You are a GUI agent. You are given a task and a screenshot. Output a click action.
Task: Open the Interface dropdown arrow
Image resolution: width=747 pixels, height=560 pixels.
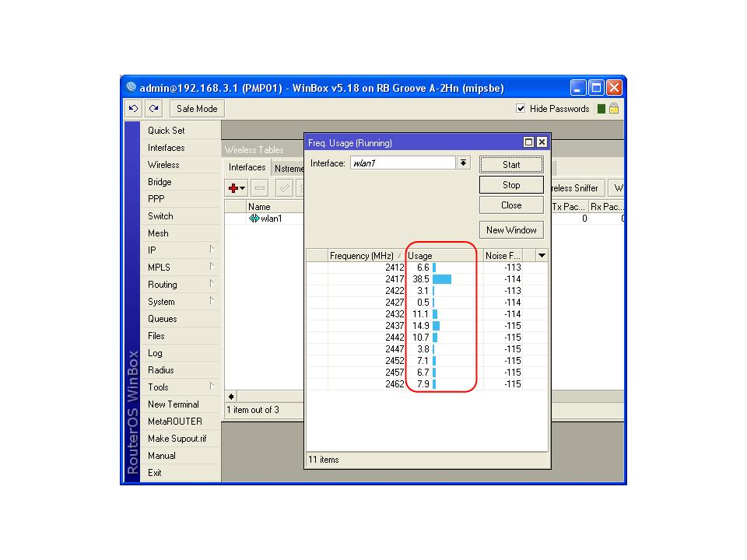[463, 163]
